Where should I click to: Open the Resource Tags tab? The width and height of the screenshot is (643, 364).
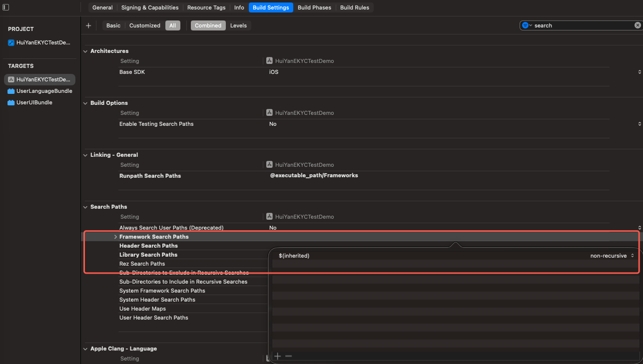coord(206,7)
